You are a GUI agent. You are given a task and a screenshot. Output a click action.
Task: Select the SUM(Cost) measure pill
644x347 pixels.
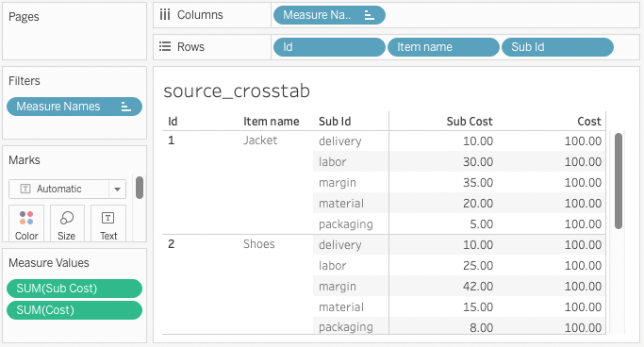point(74,310)
